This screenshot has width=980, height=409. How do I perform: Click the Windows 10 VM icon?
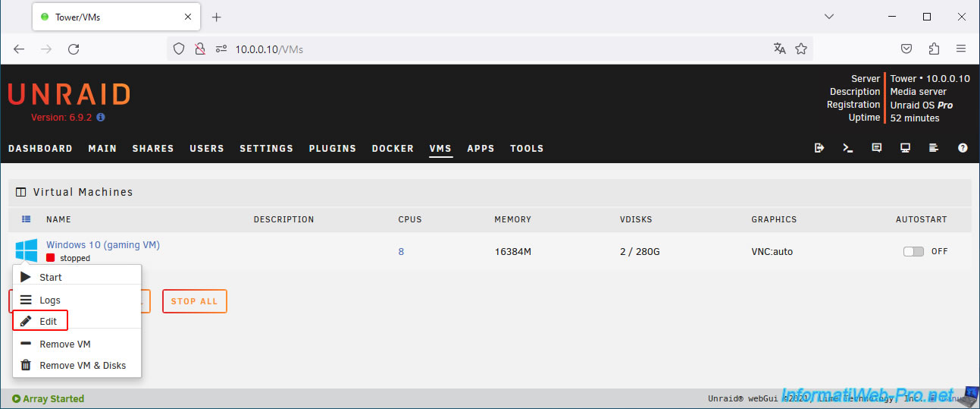tap(26, 251)
